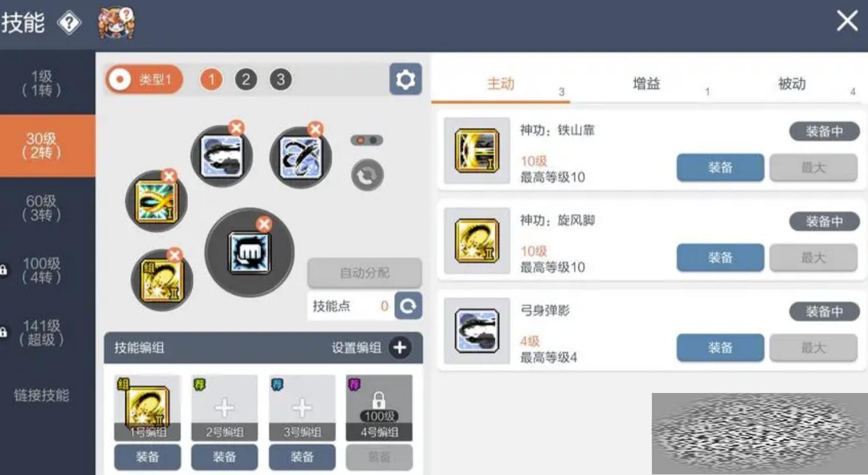Switch to the 被动 tab

click(x=792, y=84)
